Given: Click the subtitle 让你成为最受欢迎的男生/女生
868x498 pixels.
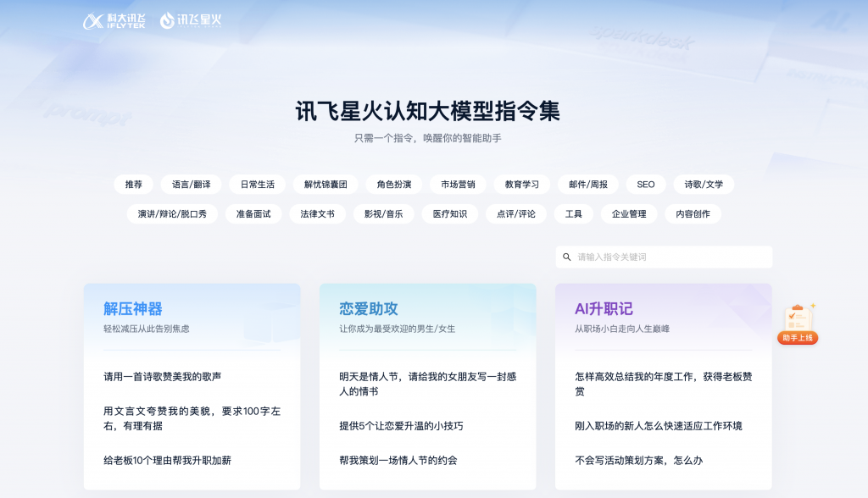Looking at the screenshot, I should pyautogui.click(x=397, y=329).
